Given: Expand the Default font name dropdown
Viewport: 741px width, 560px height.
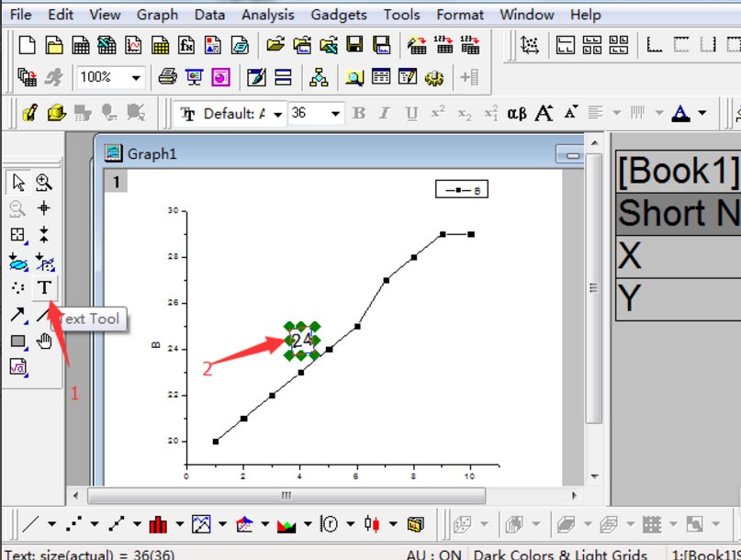Looking at the screenshot, I should (x=279, y=113).
